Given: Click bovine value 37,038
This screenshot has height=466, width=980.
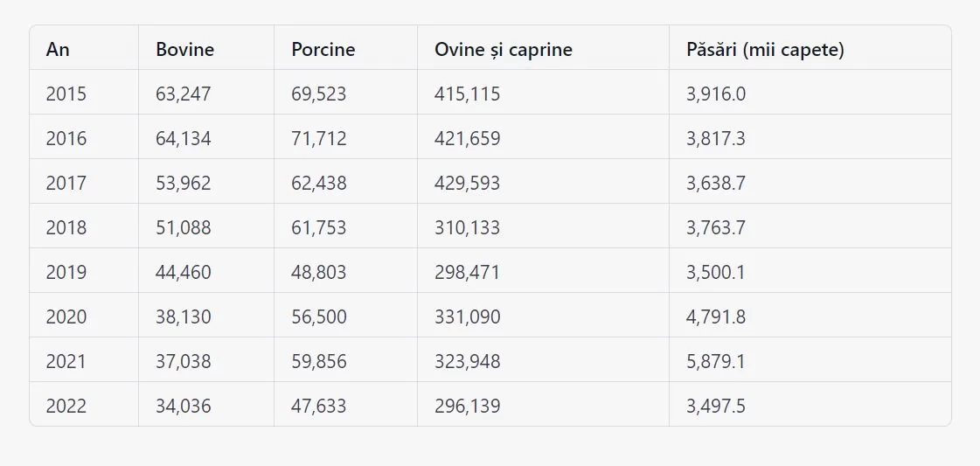Looking at the screenshot, I should click(184, 361).
